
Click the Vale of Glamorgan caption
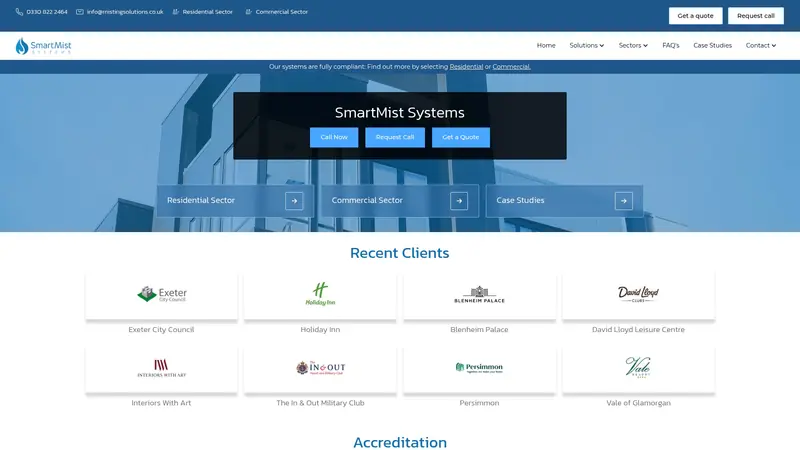[x=638, y=403]
